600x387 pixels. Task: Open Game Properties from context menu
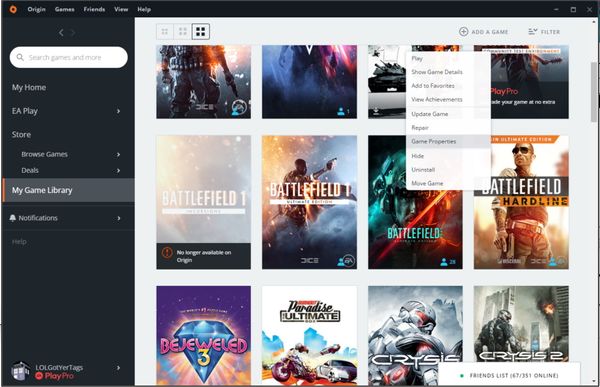448,141
